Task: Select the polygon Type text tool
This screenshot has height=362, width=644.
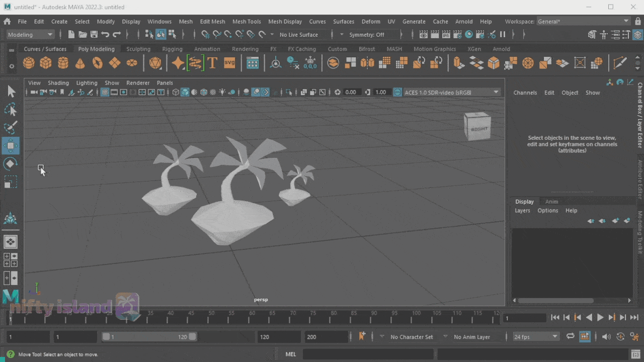Action: click(x=212, y=63)
